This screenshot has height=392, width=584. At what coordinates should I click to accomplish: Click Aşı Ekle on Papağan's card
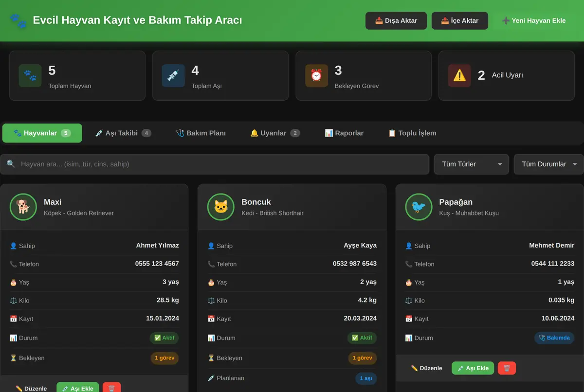[473, 368]
